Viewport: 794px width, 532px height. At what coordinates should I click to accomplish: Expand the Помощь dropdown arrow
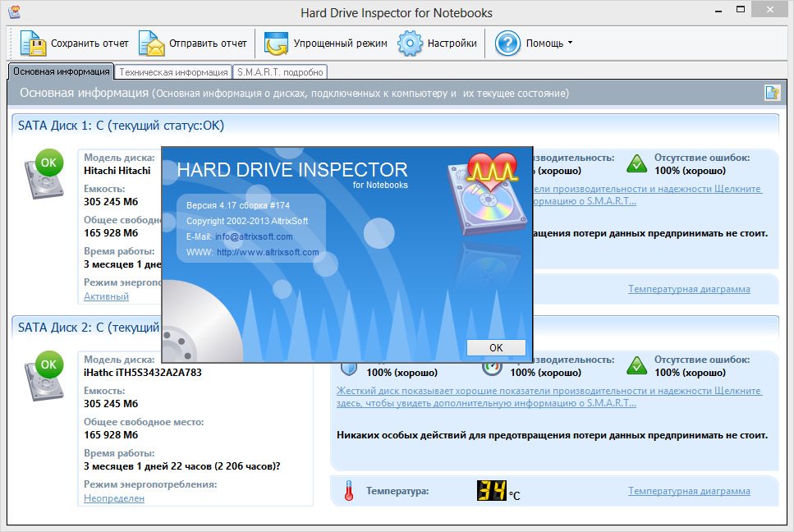pyautogui.click(x=570, y=43)
